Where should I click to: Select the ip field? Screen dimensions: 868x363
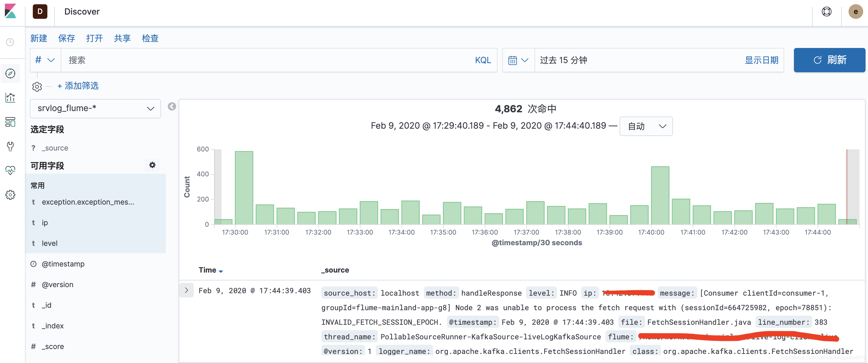(x=44, y=222)
